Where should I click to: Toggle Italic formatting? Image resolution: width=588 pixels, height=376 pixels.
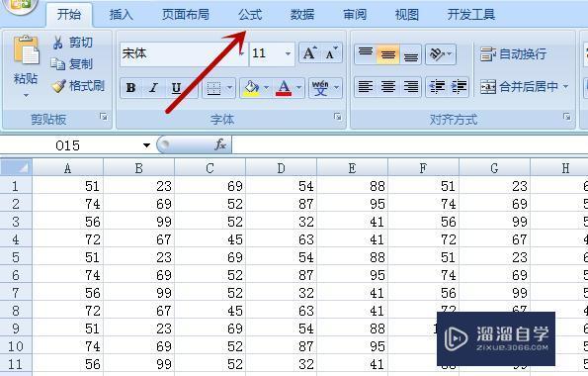[153, 88]
